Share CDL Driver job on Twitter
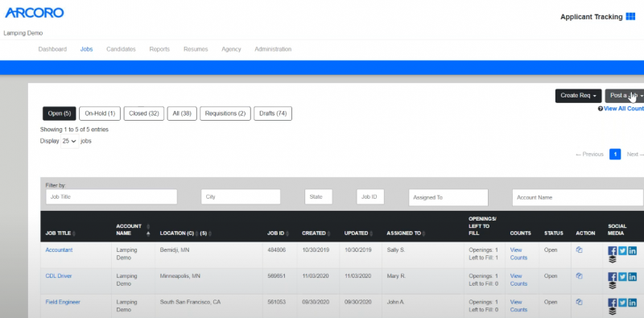The height and width of the screenshot is (318, 644). tap(622, 276)
